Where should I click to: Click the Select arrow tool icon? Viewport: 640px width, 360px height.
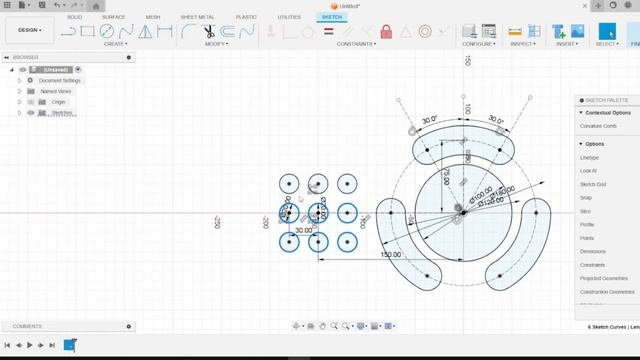tap(607, 31)
